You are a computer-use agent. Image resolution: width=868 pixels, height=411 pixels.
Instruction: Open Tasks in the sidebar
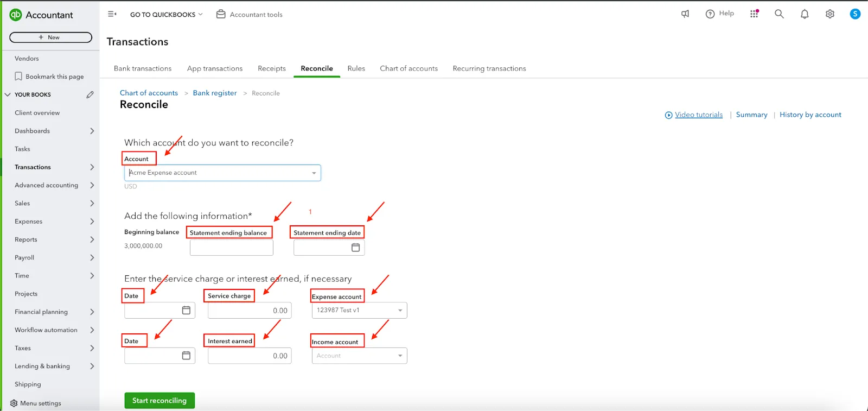point(22,149)
